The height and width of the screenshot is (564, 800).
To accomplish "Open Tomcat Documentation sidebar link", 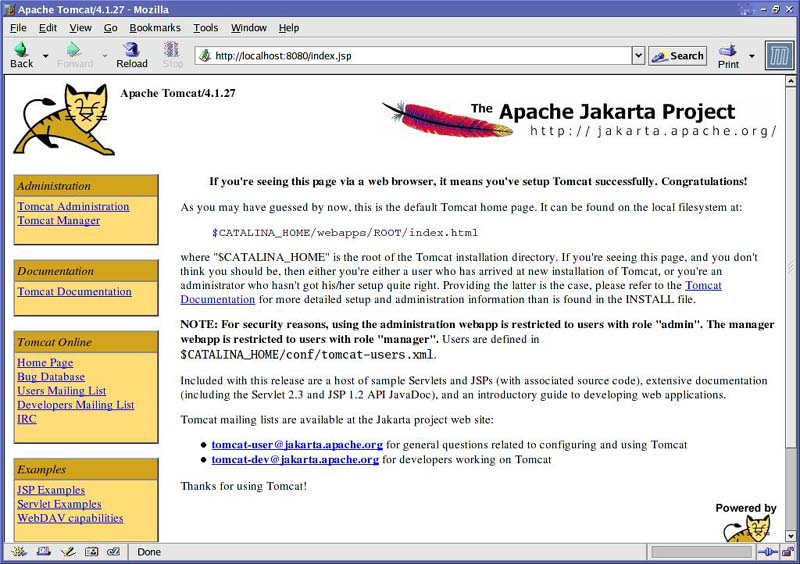I will (74, 291).
